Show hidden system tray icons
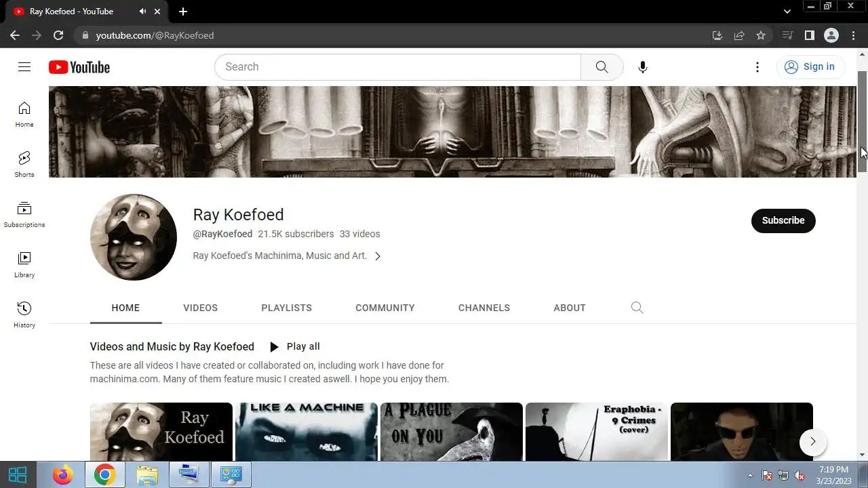This screenshot has width=868, height=488. (x=750, y=475)
